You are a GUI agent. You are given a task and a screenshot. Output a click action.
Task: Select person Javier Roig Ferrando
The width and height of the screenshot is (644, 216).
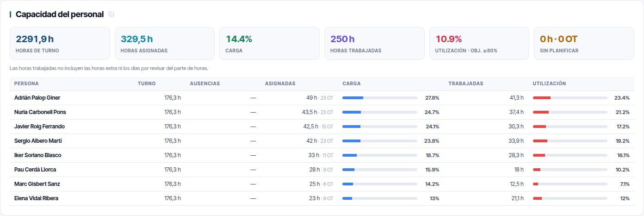click(39, 127)
